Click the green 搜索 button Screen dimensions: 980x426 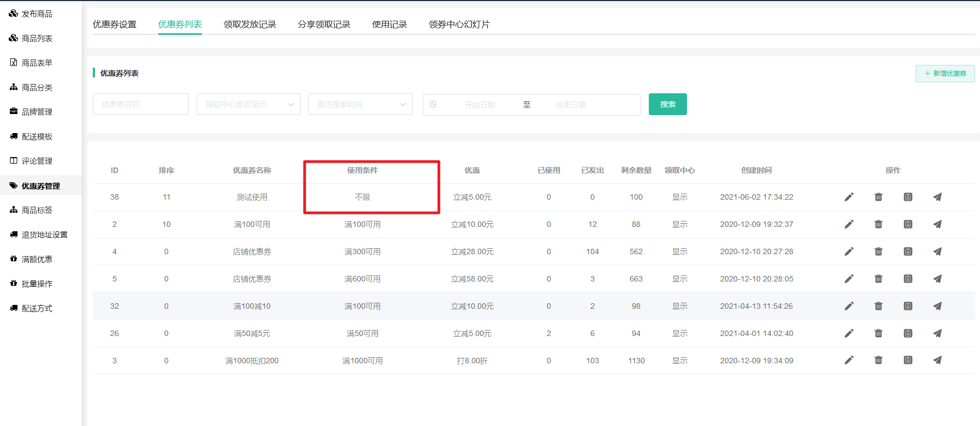point(668,104)
